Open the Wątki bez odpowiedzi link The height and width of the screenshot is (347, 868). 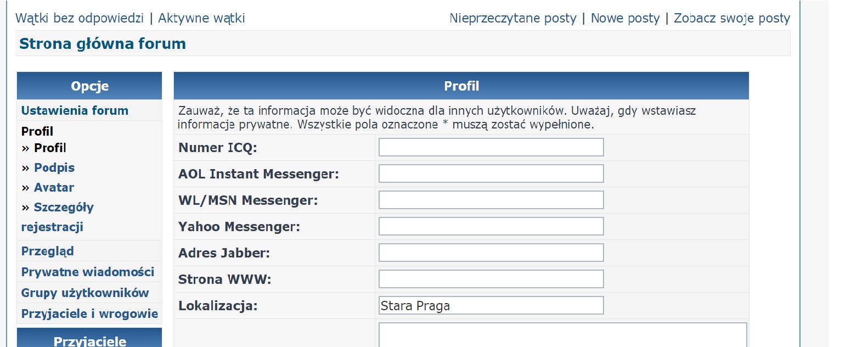(80, 18)
